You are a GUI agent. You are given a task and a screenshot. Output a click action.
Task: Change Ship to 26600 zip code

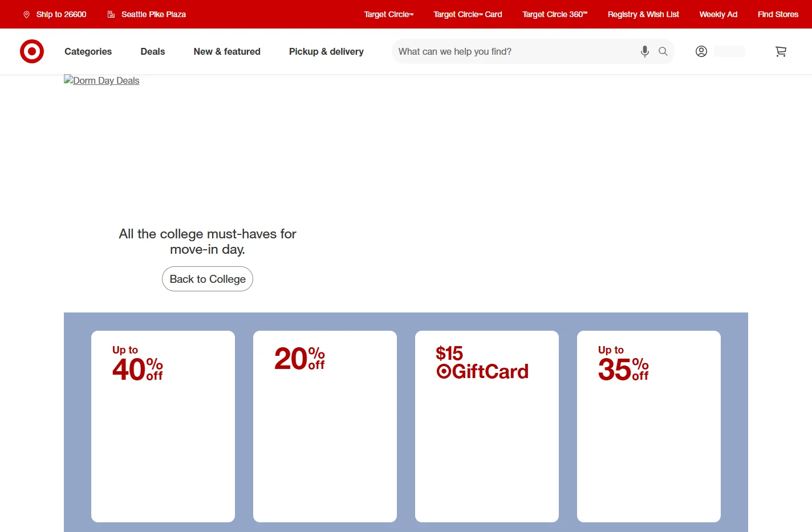pyautogui.click(x=61, y=14)
